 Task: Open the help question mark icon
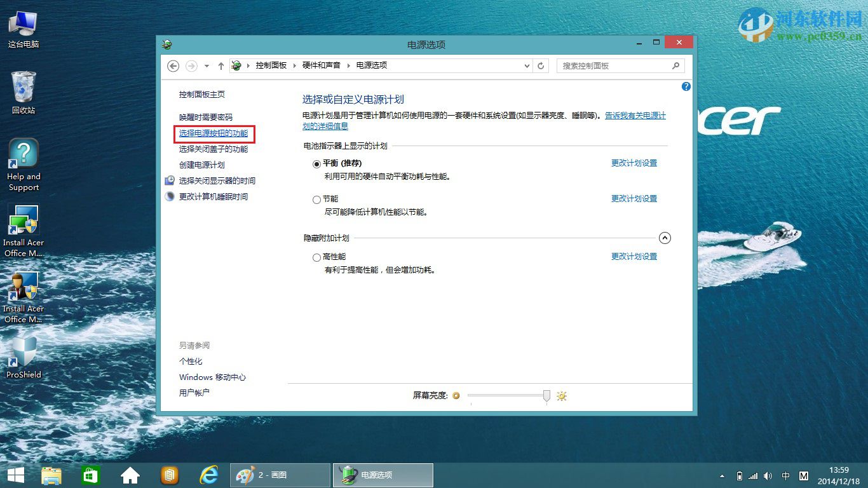pos(686,86)
